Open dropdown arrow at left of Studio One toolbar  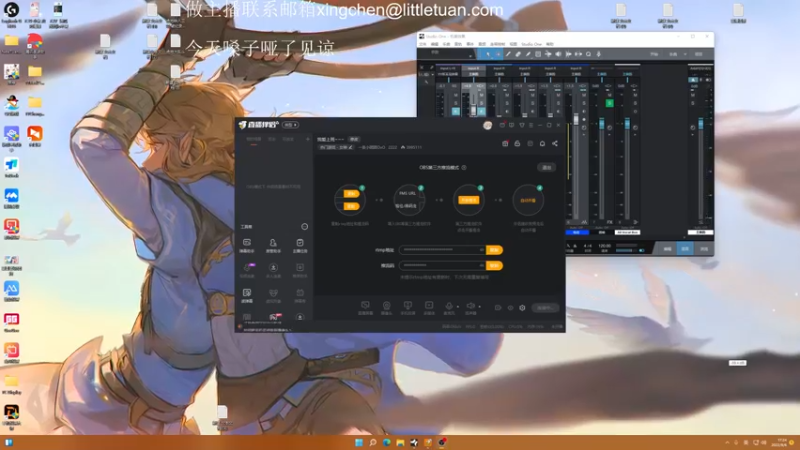(470, 54)
